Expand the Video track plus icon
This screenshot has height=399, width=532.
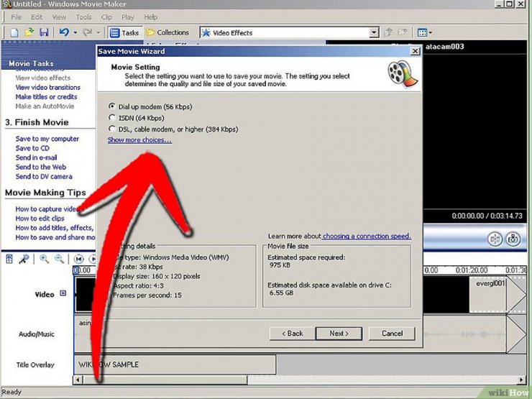coord(63,293)
